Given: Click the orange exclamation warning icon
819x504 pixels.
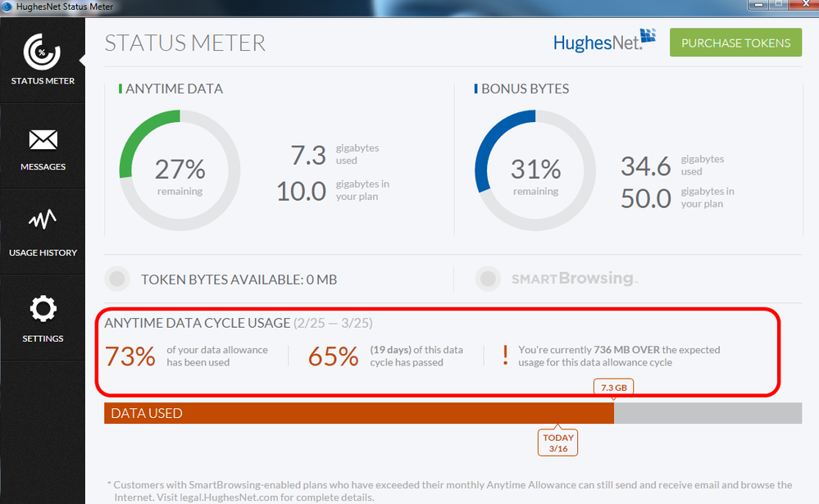Looking at the screenshot, I should pos(505,355).
